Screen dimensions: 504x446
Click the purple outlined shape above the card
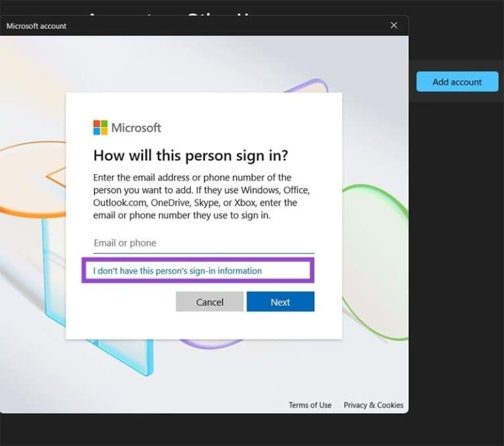[314, 85]
